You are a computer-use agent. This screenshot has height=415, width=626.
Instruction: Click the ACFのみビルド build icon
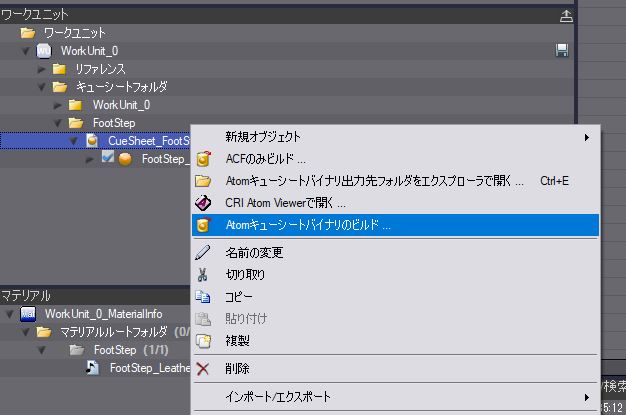pos(204,159)
